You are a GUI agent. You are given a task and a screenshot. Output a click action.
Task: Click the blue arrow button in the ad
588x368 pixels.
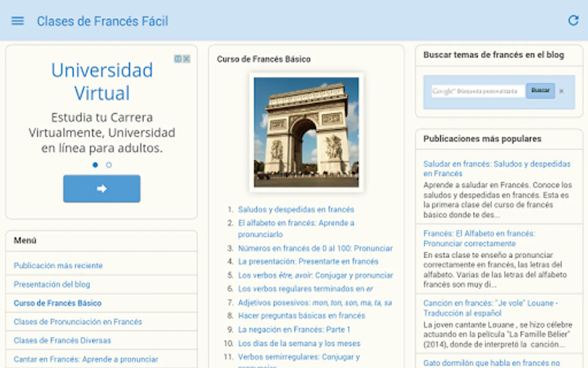(x=102, y=188)
